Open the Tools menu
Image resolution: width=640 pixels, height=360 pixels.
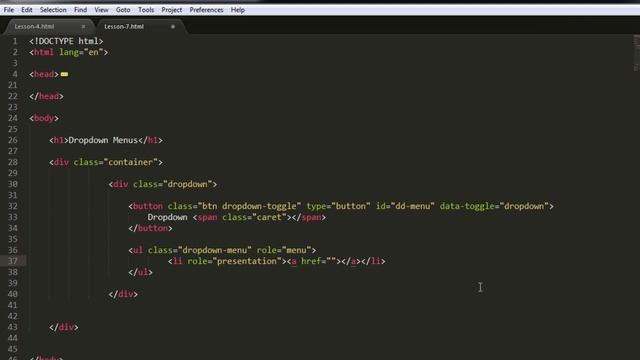(146, 10)
